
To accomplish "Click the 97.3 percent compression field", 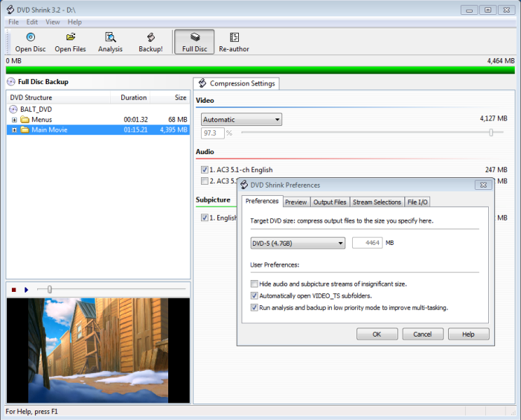I will [x=213, y=133].
